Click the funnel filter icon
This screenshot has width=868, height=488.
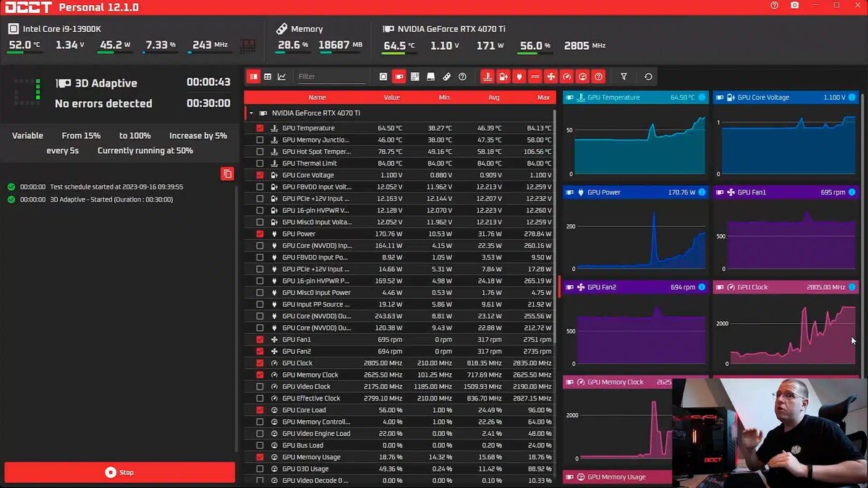pos(624,77)
